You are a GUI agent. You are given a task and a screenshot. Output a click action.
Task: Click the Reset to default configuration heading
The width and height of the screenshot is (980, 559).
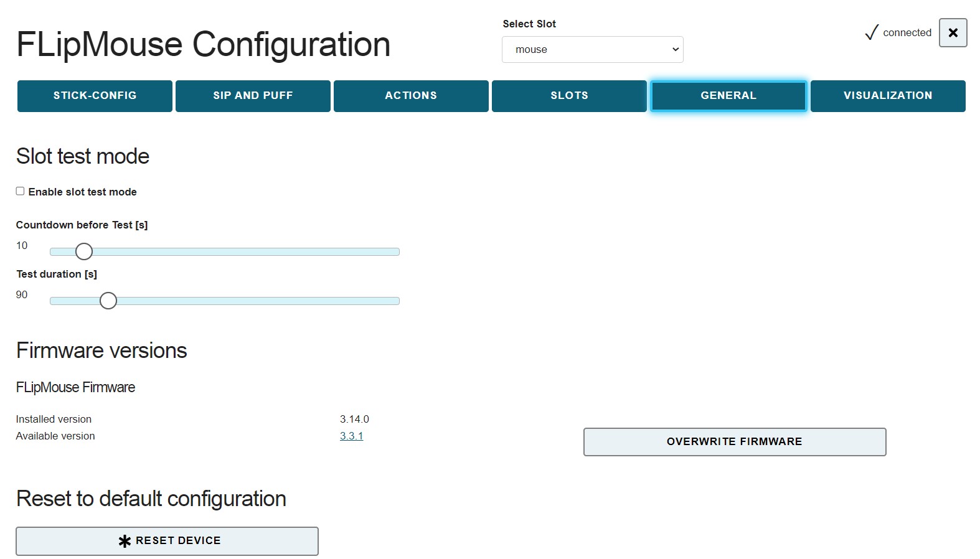click(151, 499)
